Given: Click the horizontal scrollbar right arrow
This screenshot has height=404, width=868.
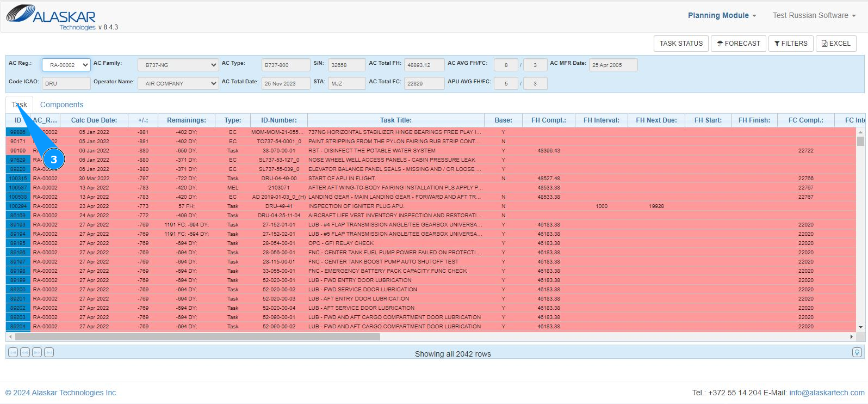Looking at the screenshot, I should 852,337.
